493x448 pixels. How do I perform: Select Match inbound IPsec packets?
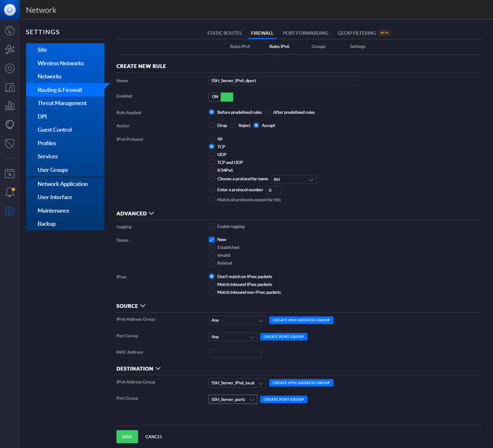coord(212,284)
